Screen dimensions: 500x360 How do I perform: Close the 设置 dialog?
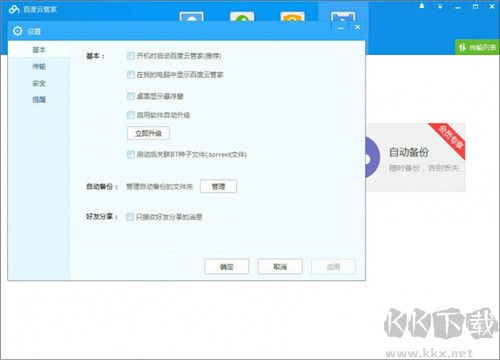[x=358, y=27]
